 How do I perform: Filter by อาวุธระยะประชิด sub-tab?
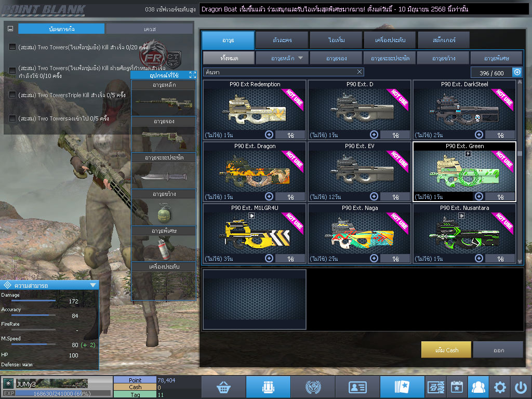tap(390, 58)
